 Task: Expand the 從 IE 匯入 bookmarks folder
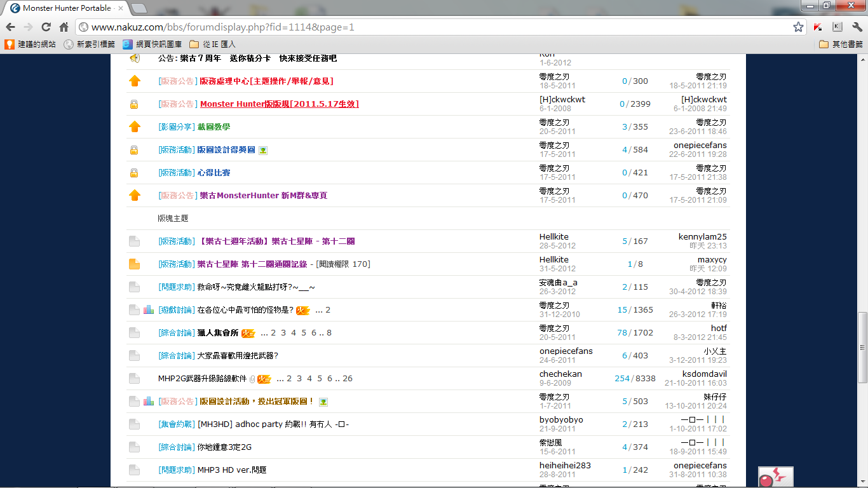[x=212, y=44]
